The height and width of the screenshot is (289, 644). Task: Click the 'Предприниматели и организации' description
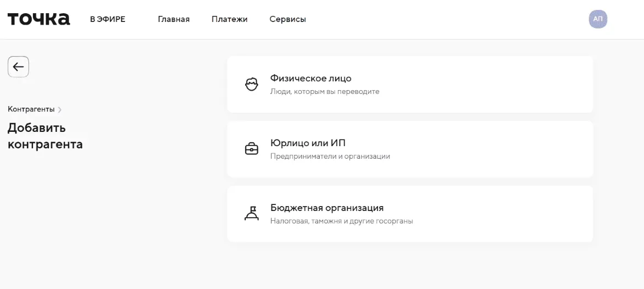[x=330, y=157]
